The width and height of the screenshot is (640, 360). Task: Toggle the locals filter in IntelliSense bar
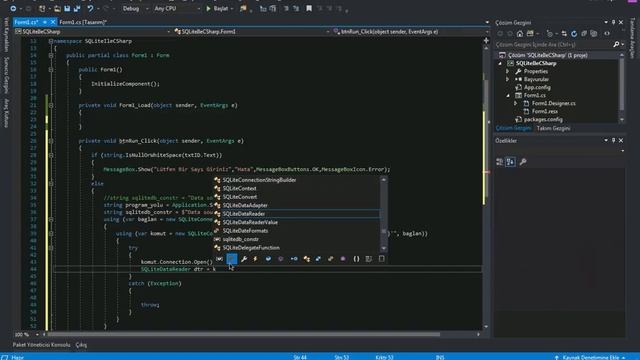click(x=219, y=259)
